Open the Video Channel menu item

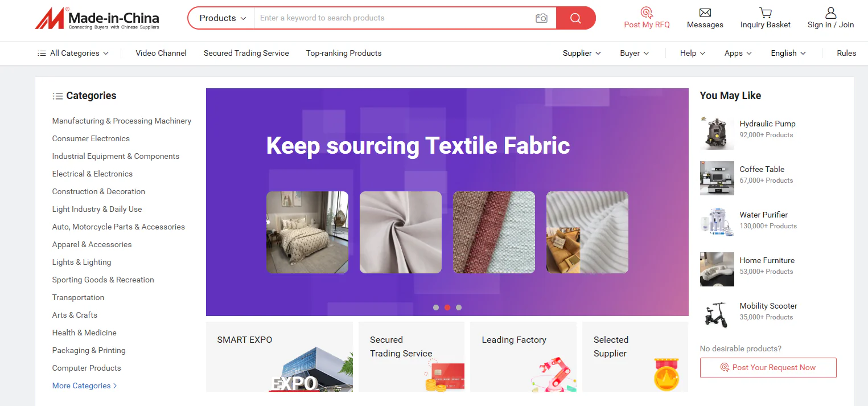pyautogui.click(x=161, y=53)
